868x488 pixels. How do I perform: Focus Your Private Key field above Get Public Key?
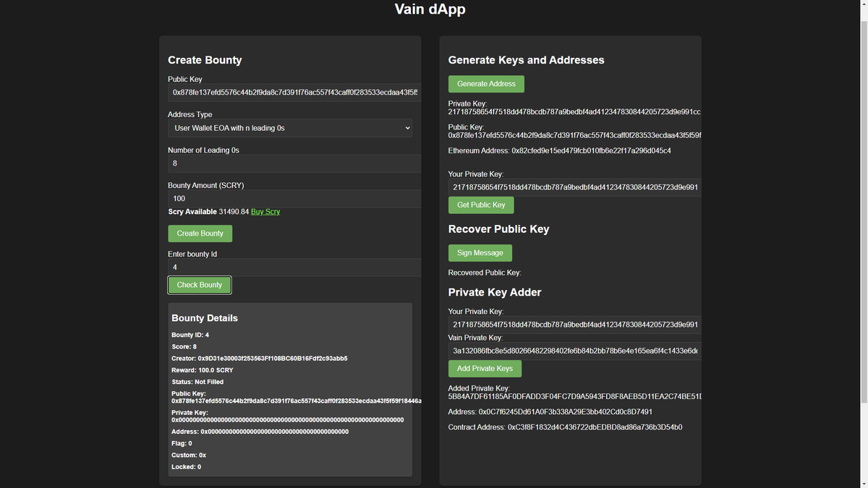575,188
